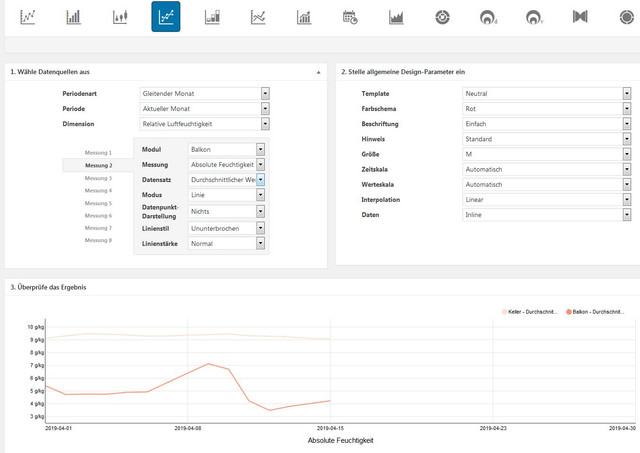Viewport: 640px width, 453px height.
Task: Click the pale Keller line in the chart
Action: point(188,335)
